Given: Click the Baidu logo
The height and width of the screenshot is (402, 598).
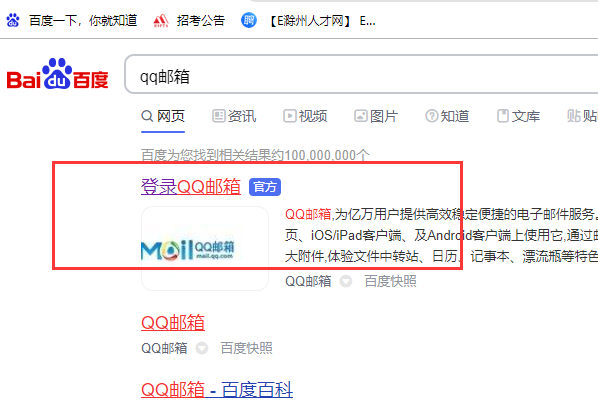Looking at the screenshot, I should click(x=58, y=74).
